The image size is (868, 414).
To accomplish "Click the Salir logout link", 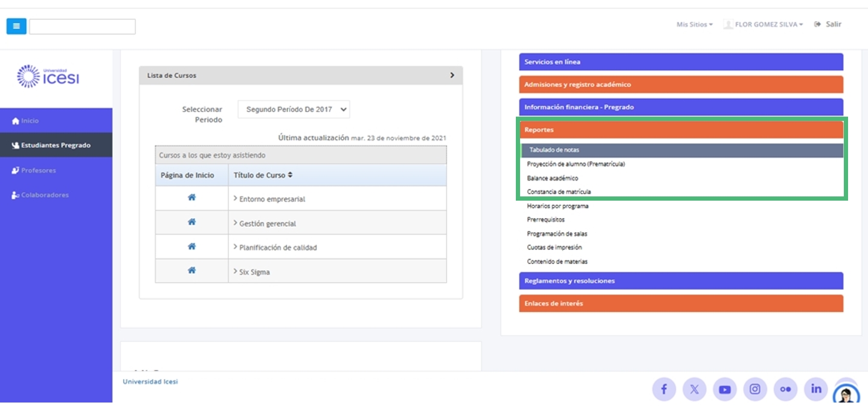I will coord(828,25).
